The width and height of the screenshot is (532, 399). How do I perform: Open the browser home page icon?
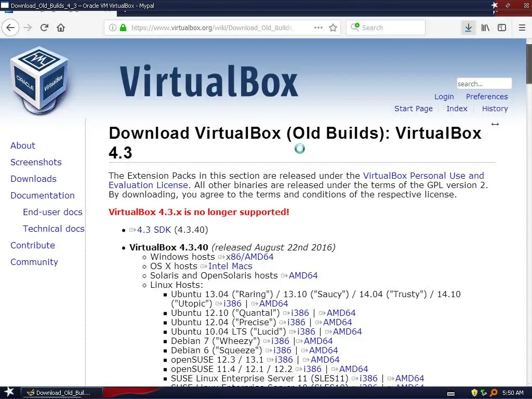(x=61, y=28)
